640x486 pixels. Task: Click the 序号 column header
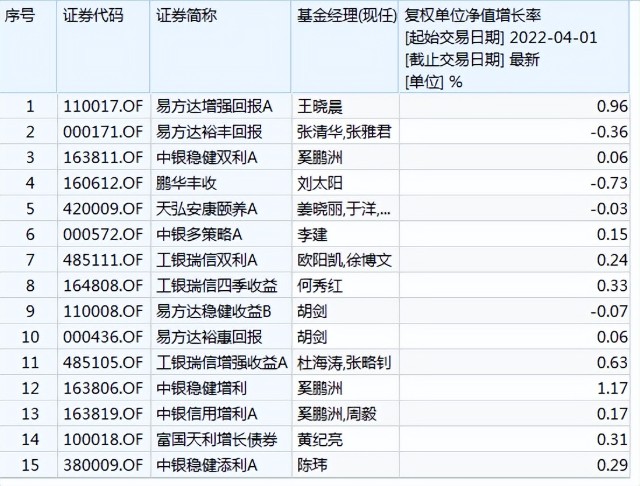[x=20, y=16]
